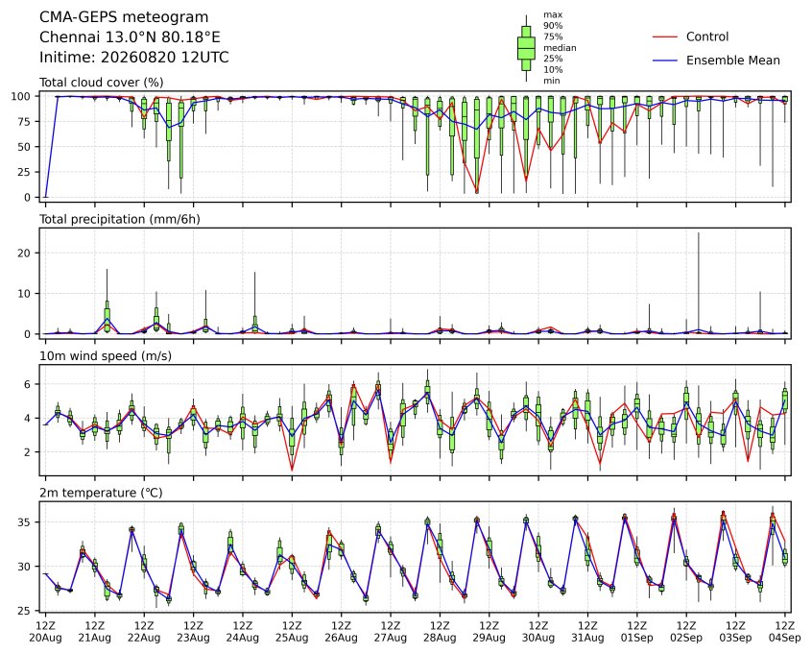Click the Total cloud cover panel title
Screen dimensions: 812x654
click(x=102, y=83)
